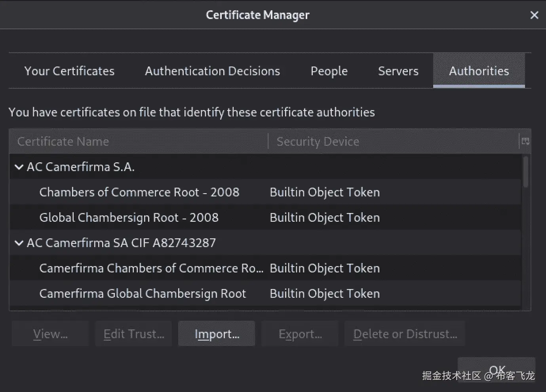546x392 pixels.
Task: Collapse the AC Camerfirma S.A. group
Action: point(19,167)
